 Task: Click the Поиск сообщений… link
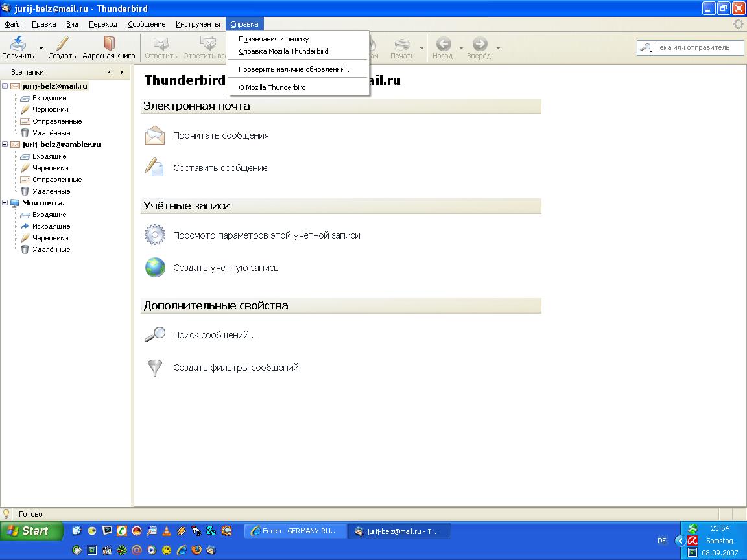point(215,335)
